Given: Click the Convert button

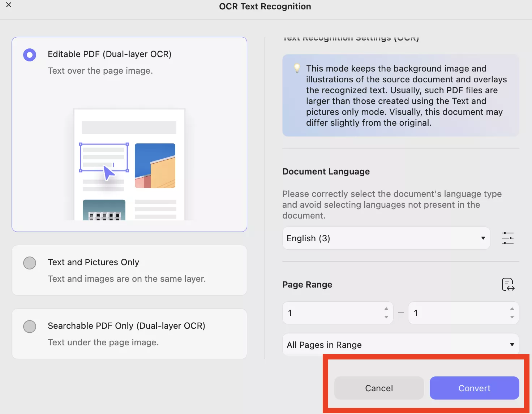Looking at the screenshot, I should (474, 388).
